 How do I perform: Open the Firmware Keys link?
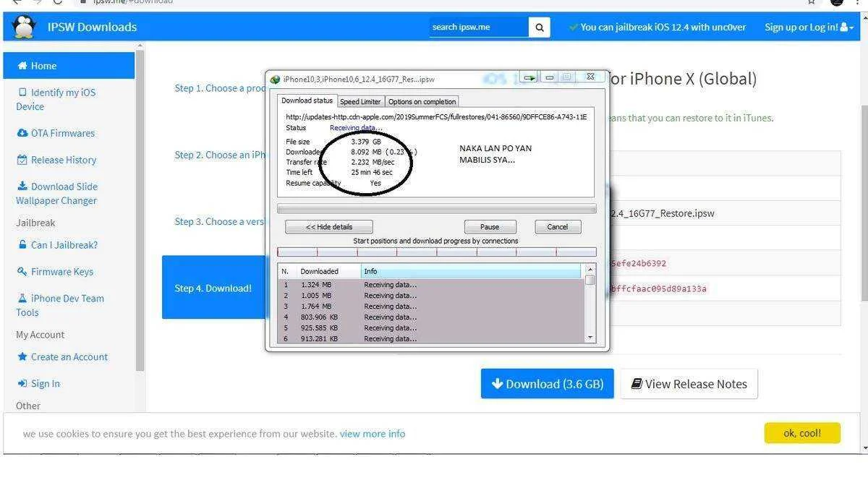click(62, 272)
